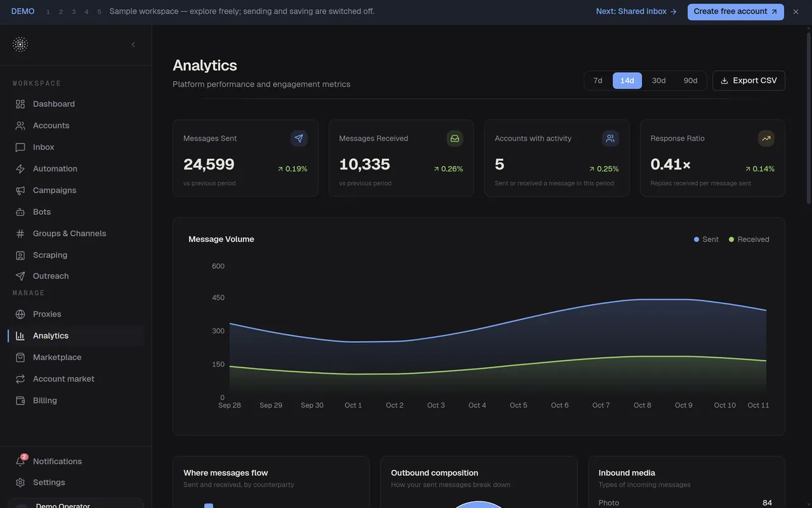This screenshot has width=812, height=508.
Task: Select the 7d time range
Action: (598, 81)
